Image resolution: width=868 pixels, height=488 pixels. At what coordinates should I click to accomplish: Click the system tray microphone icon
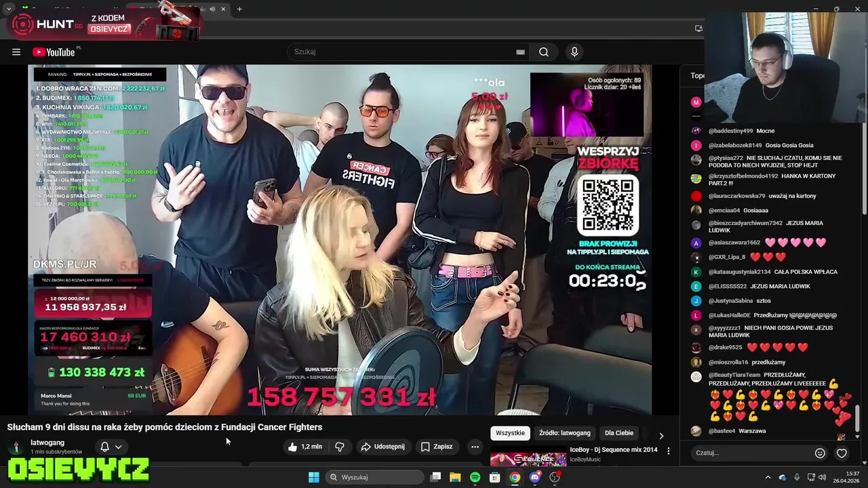pyautogui.click(x=797, y=477)
